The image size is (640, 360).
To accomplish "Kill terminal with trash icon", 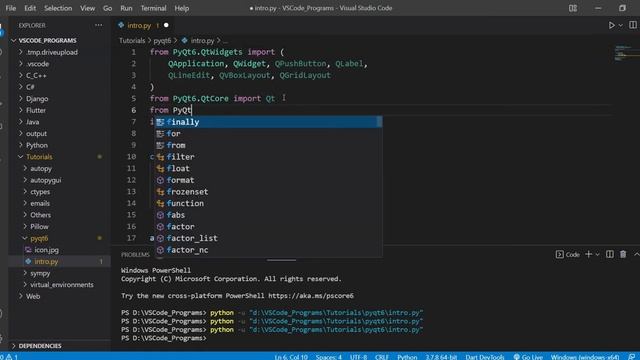I will tap(623, 254).
